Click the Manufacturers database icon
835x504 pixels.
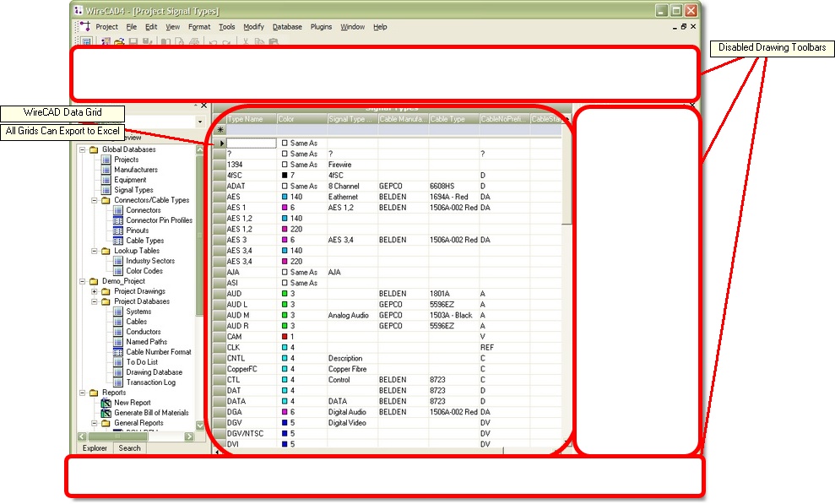tap(106, 170)
